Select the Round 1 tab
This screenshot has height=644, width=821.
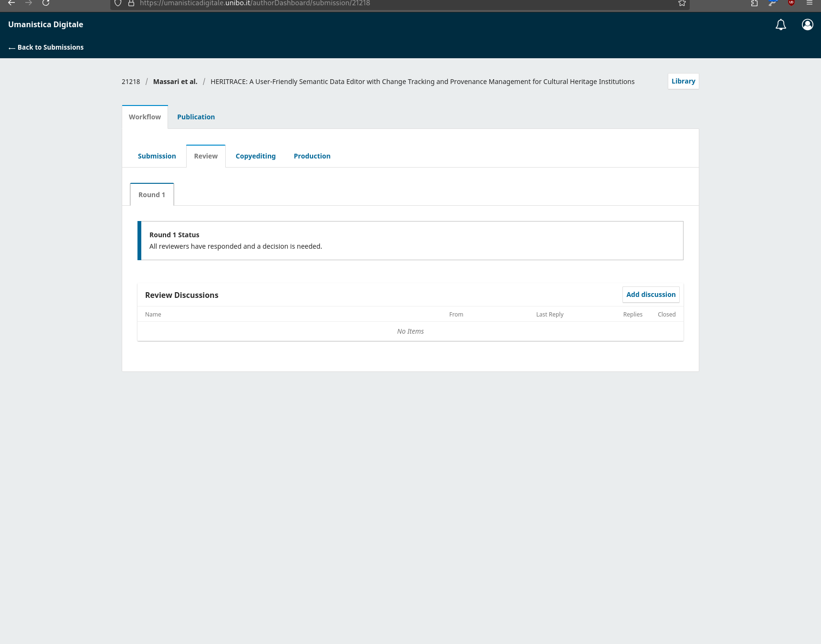[152, 195]
